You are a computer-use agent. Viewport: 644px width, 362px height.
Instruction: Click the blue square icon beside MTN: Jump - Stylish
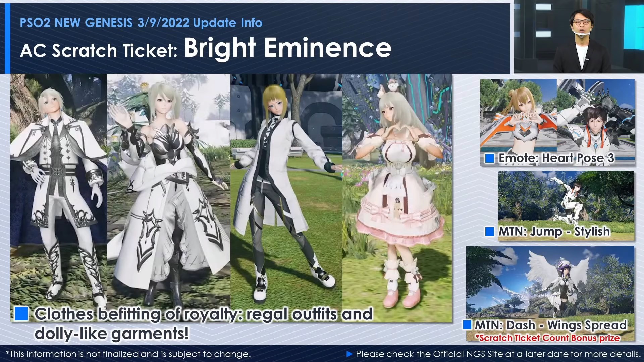[x=489, y=231]
